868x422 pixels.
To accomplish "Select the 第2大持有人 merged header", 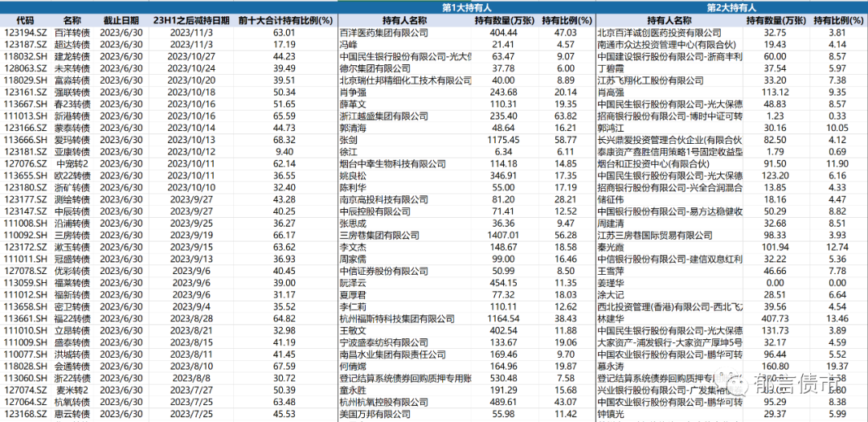I will pyautogui.click(x=732, y=8).
